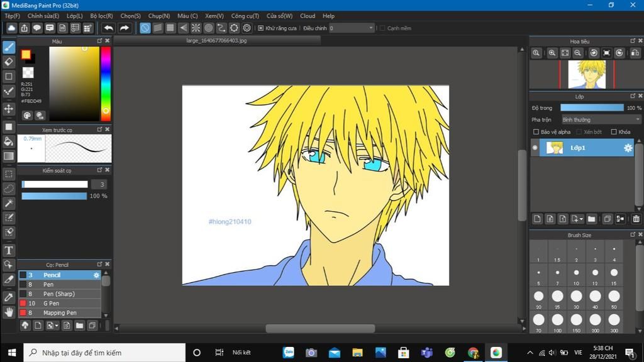Open the Windows Start menu
The width and height of the screenshot is (644, 362).
pos(12,353)
